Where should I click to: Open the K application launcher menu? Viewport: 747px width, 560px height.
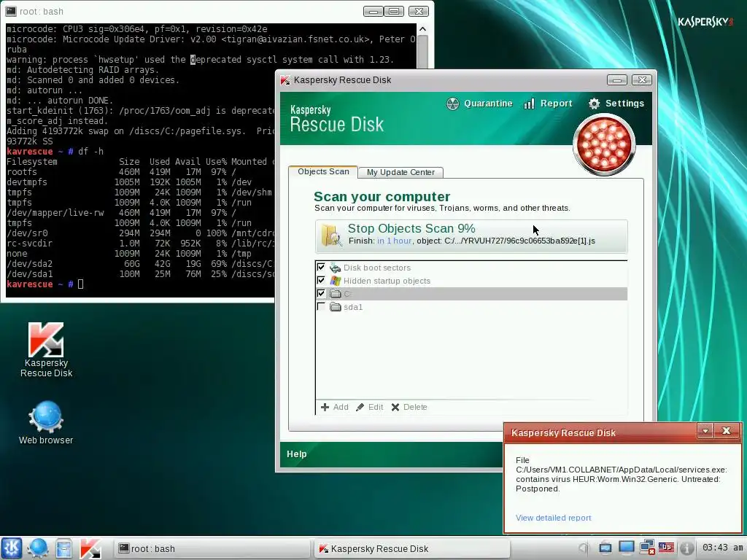coord(12,548)
